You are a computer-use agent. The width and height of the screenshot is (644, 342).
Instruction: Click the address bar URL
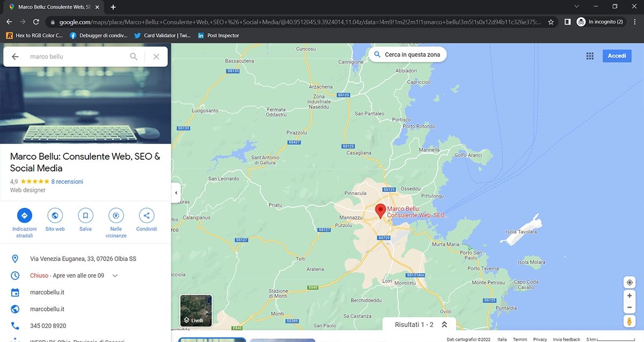pyautogui.click(x=301, y=22)
